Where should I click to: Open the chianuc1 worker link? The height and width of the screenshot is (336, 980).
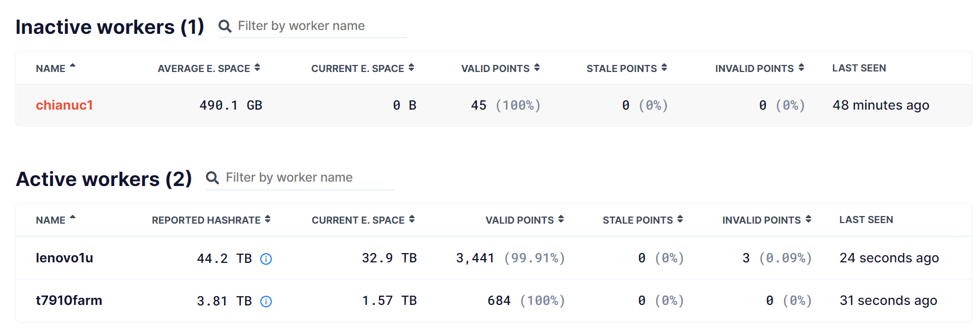(64, 105)
